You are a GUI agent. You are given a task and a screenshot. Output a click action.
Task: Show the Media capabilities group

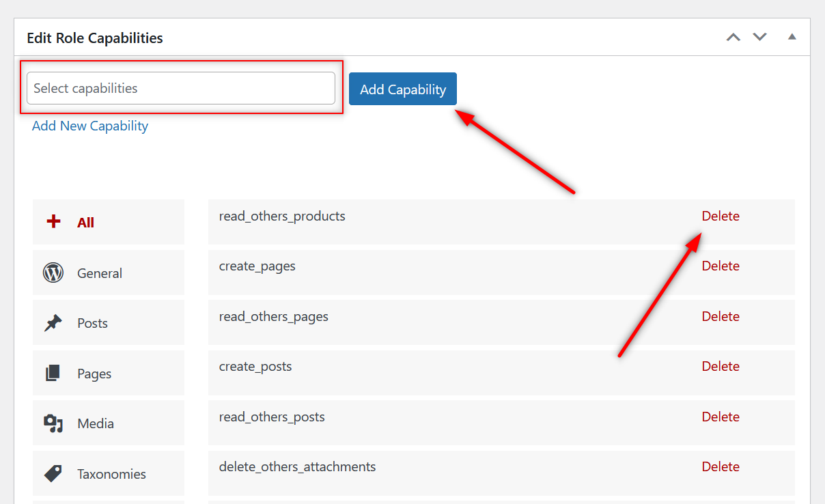96,423
